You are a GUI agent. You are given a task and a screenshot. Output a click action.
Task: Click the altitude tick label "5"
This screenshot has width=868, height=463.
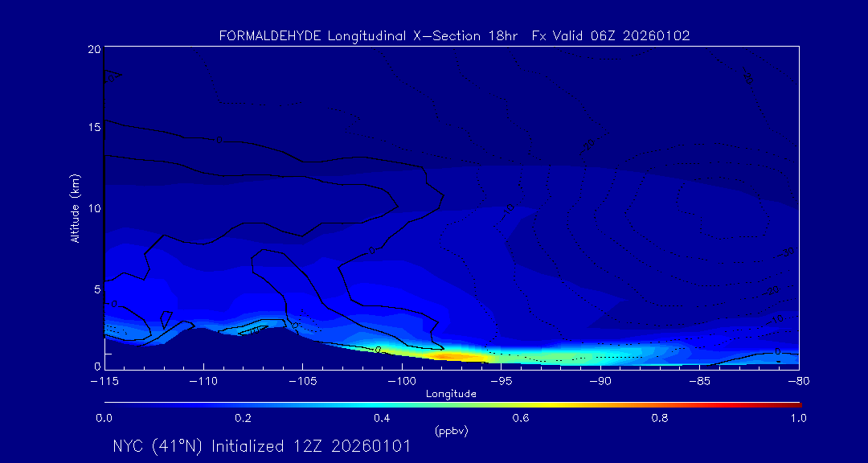click(x=97, y=289)
